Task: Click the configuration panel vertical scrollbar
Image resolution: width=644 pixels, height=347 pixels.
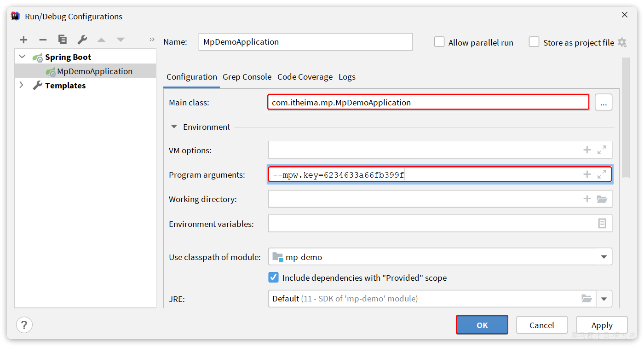Action: coord(626,117)
